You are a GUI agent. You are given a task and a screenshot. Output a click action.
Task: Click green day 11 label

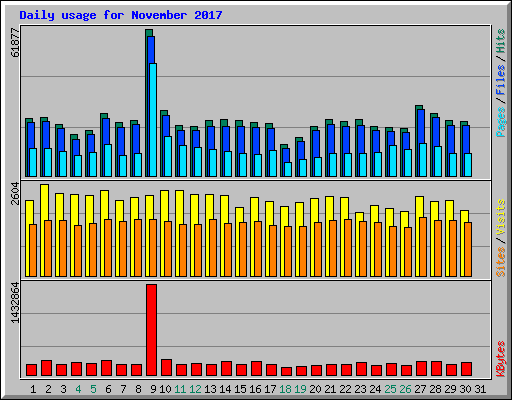click(x=180, y=389)
